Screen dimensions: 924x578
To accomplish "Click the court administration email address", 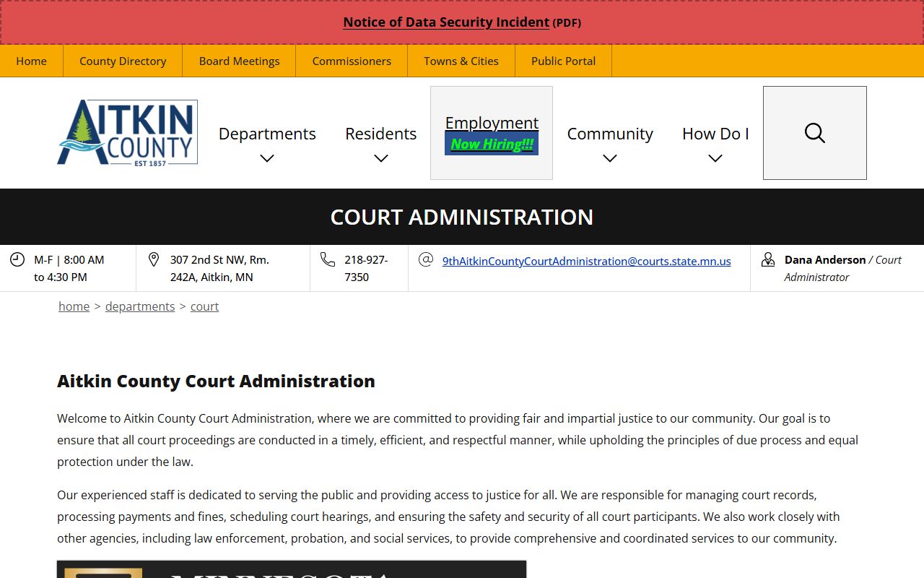I will [586, 261].
